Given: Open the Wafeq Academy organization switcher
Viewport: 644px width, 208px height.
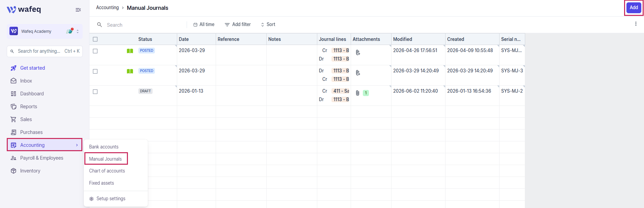Looking at the screenshot, I should pos(45,31).
